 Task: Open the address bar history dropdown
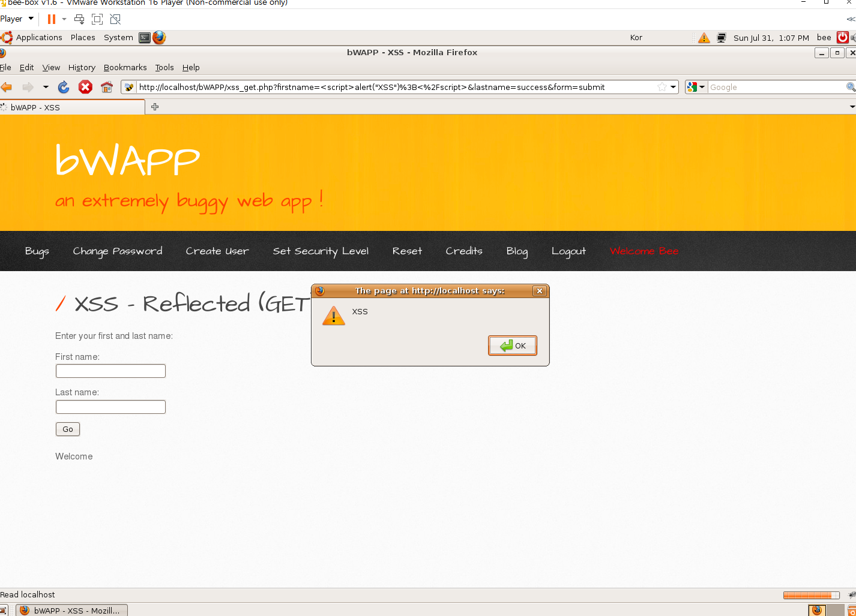(x=674, y=87)
